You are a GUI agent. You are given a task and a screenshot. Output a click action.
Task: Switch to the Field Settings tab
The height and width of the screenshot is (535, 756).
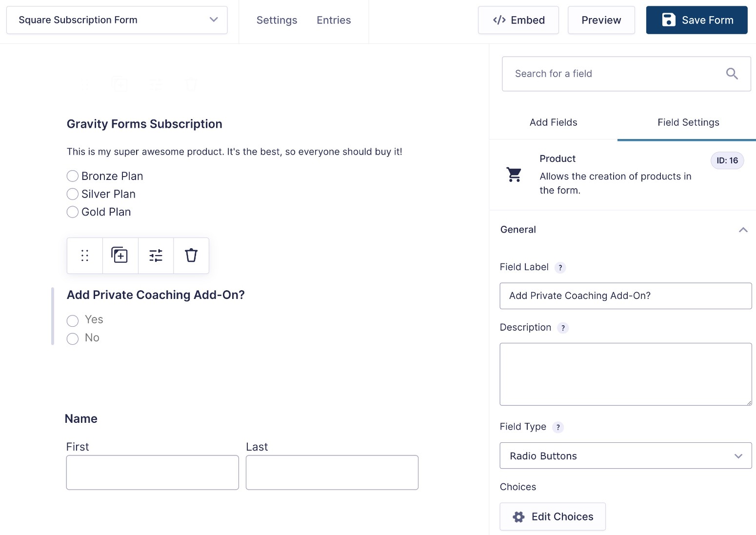[688, 122]
